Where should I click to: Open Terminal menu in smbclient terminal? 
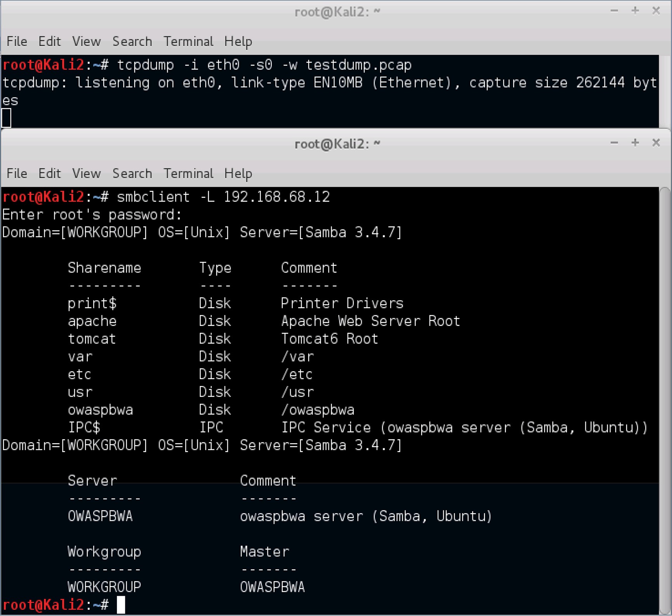coord(188,174)
